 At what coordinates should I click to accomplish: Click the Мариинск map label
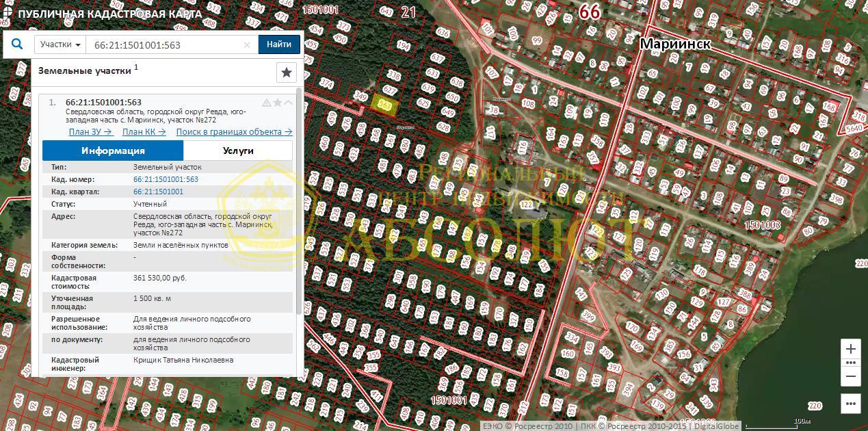675,44
